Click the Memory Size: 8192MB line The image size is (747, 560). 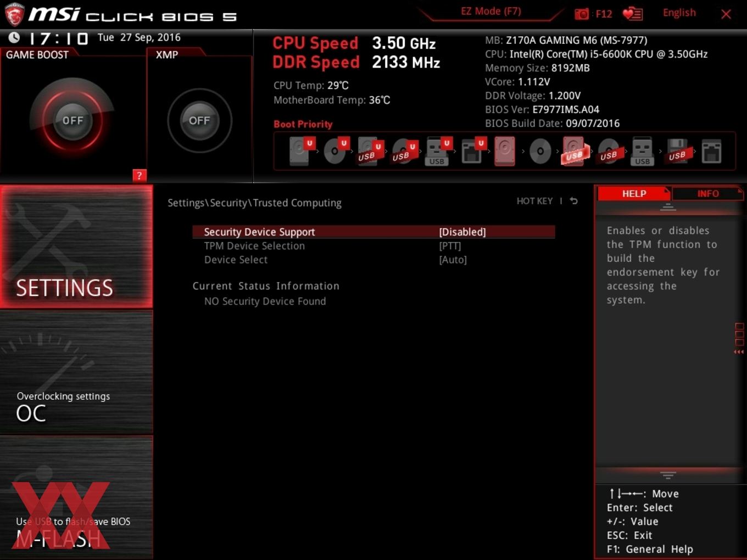[x=537, y=68]
